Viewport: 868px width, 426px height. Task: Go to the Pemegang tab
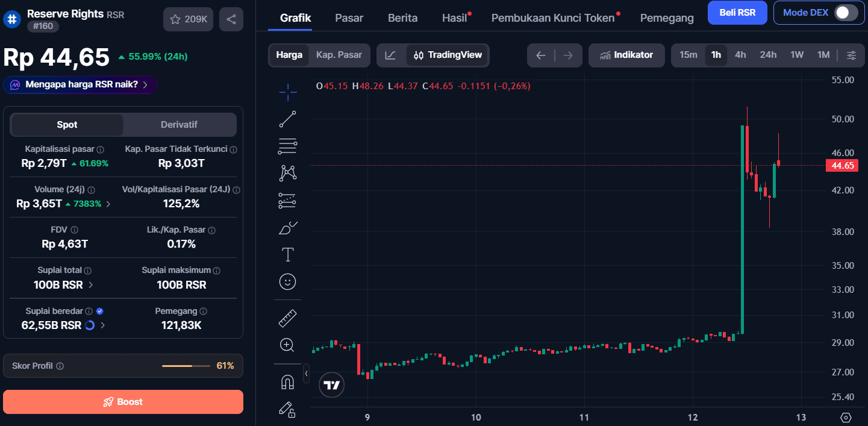click(x=667, y=18)
